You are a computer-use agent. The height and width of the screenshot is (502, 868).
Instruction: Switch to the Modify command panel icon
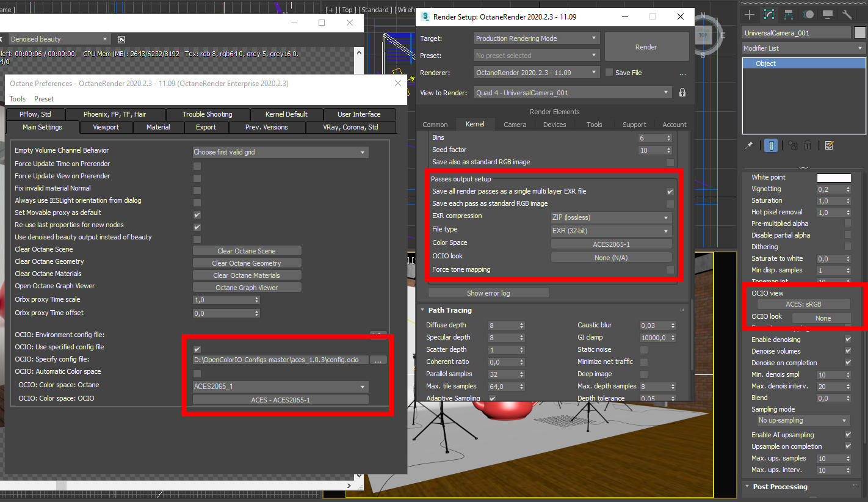pyautogui.click(x=769, y=15)
